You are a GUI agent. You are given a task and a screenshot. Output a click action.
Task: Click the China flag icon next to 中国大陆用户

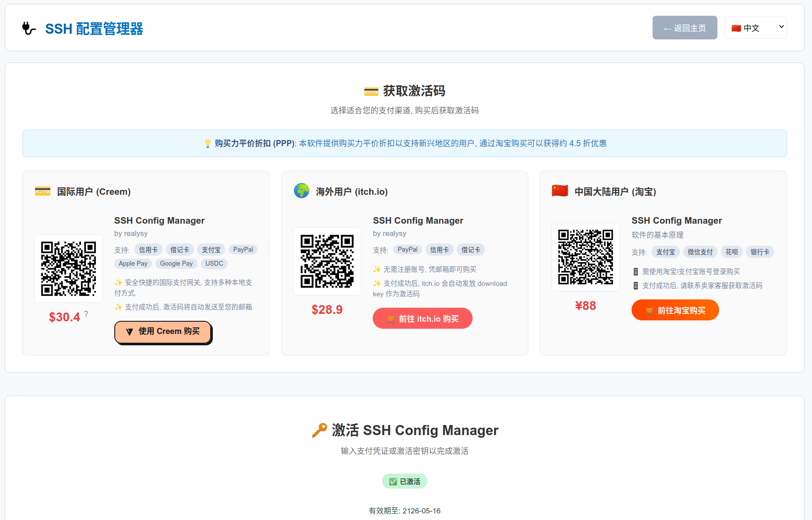[560, 191]
